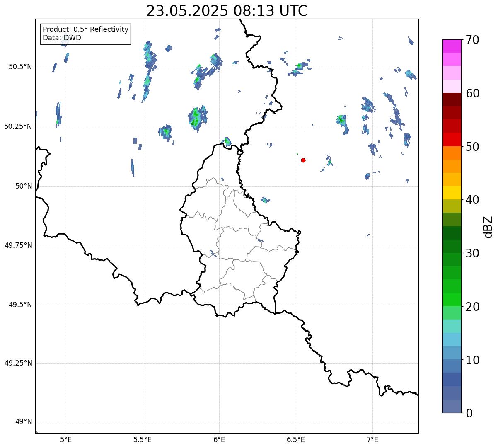Viewport: 498px width, 448px height.
Task: Click the 7°E longitude label
Action: coord(372,439)
